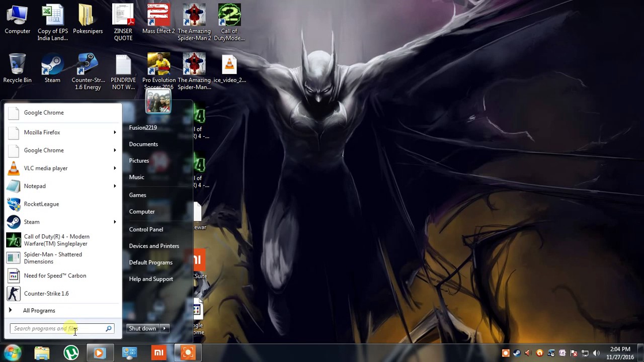
Task: Click the user account picture
Action: (x=158, y=102)
